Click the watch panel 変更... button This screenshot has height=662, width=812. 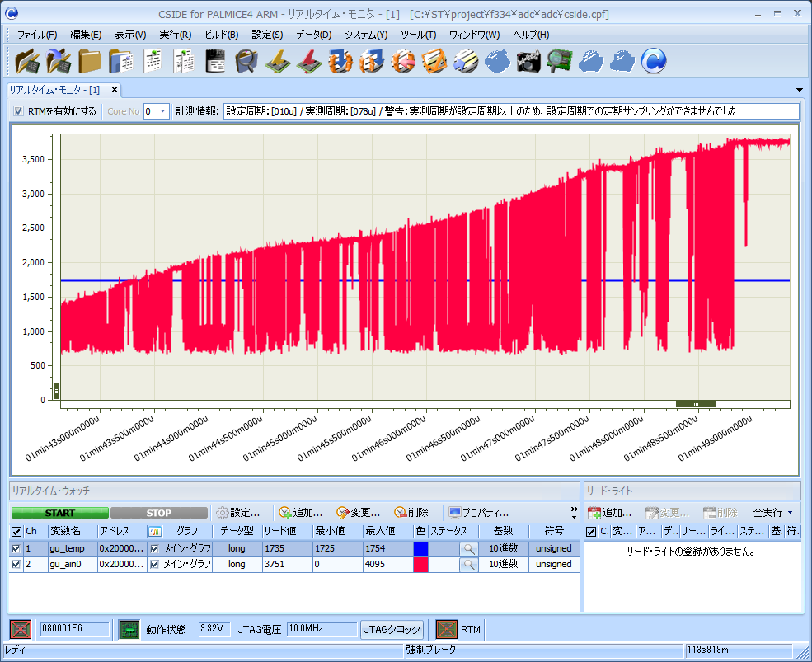[x=359, y=513]
